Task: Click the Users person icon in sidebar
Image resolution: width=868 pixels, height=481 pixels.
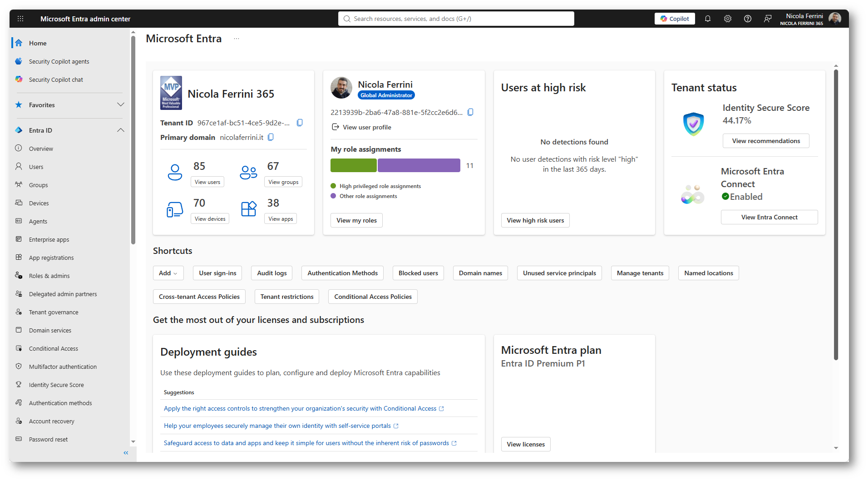Action: pos(19,166)
